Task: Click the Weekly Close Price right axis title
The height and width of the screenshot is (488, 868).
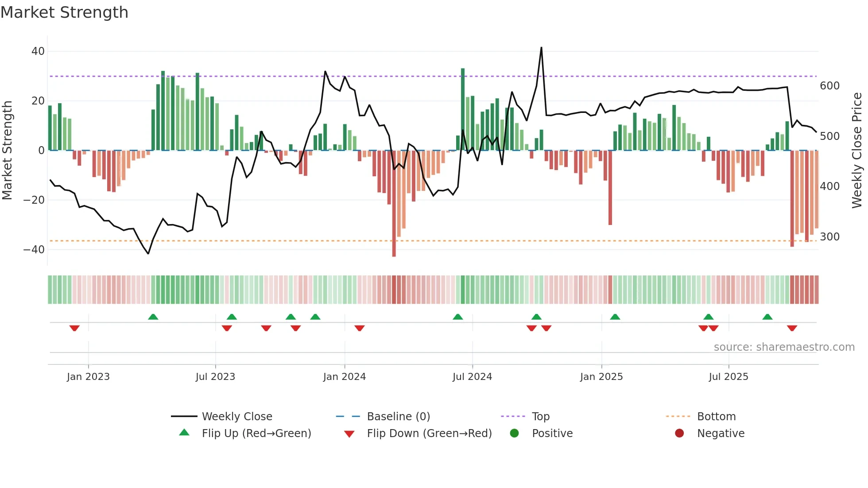Action: (857, 151)
